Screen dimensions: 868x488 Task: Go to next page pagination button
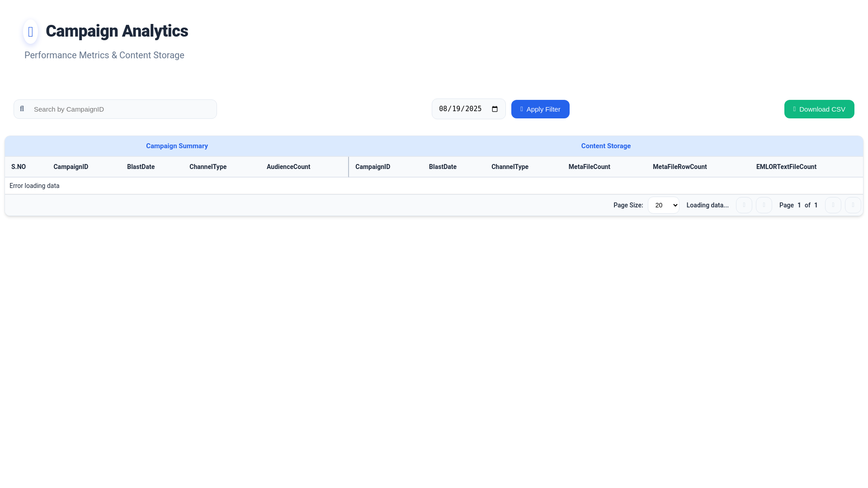click(x=833, y=205)
